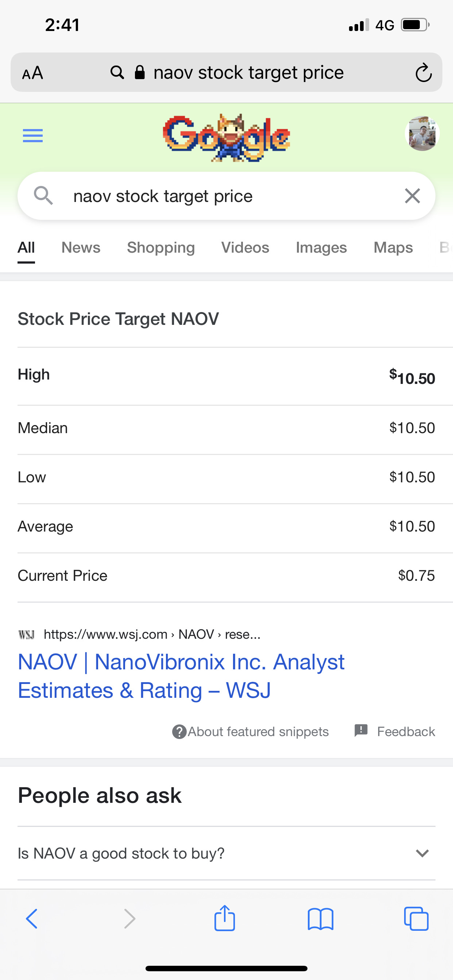The image size is (453, 980).
Task: Select the Images search tab
Action: pyautogui.click(x=321, y=248)
